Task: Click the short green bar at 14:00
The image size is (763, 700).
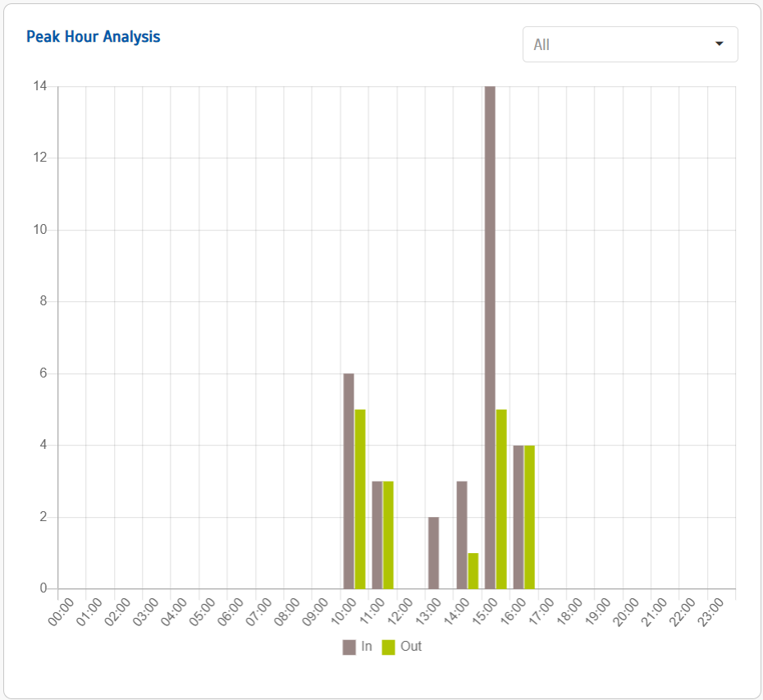Action: pyautogui.click(x=473, y=571)
